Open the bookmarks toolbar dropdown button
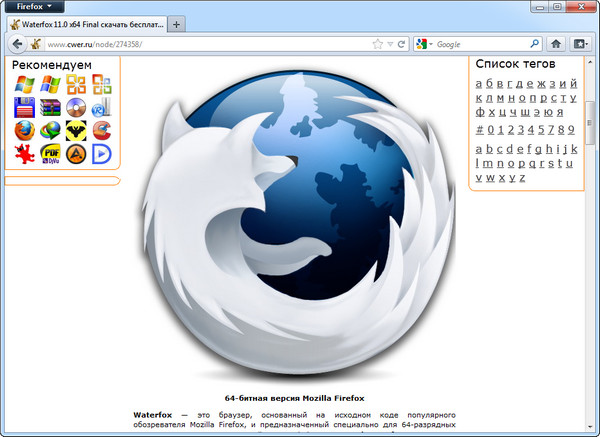The width and height of the screenshot is (600, 437). (580, 44)
